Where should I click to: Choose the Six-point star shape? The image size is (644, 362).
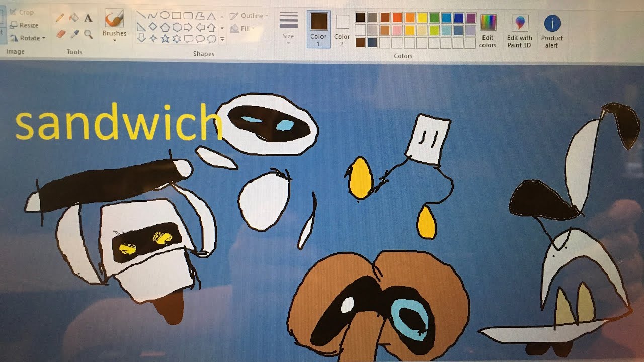point(177,38)
